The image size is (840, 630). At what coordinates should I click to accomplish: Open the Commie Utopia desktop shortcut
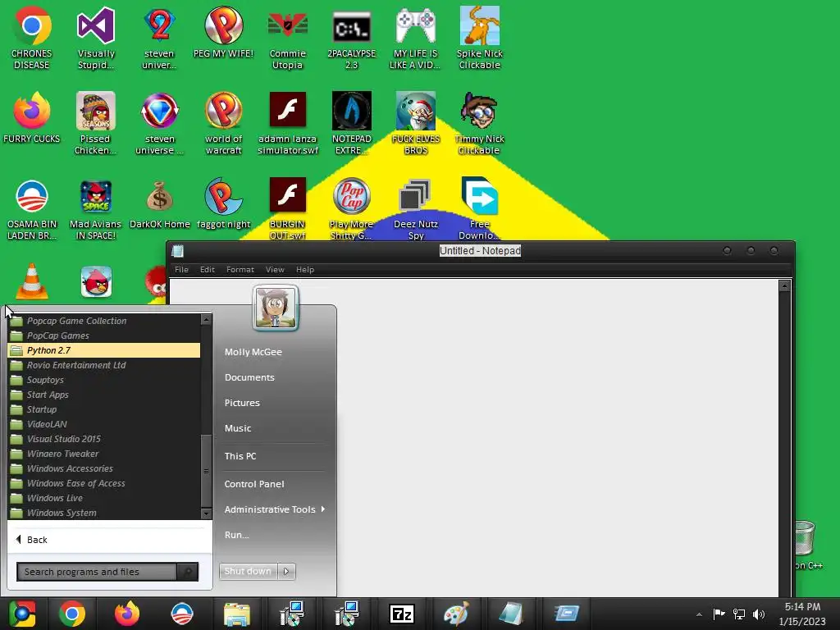click(288, 38)
